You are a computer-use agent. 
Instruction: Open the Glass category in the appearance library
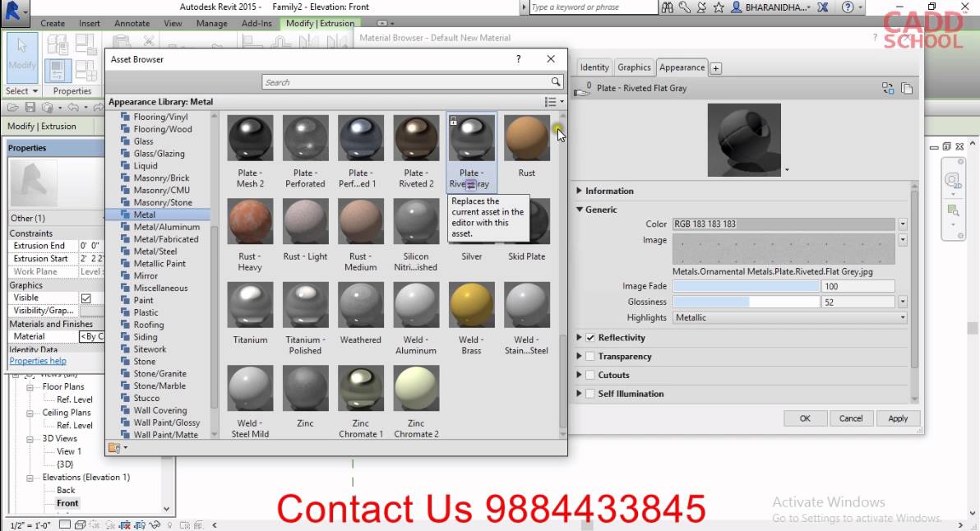pos(143,141)
